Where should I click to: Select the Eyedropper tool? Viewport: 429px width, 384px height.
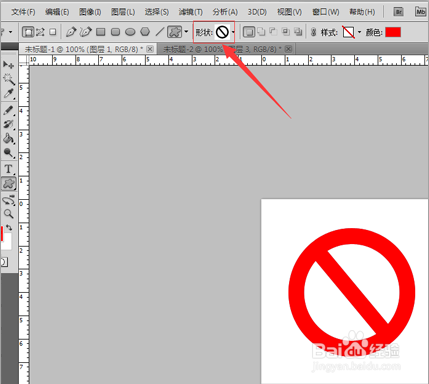(9, 94)
